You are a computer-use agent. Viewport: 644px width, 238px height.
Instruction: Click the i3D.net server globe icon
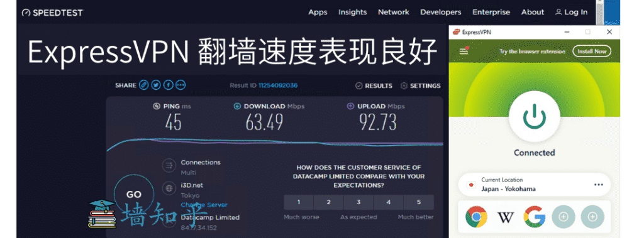tap(169, 189)
